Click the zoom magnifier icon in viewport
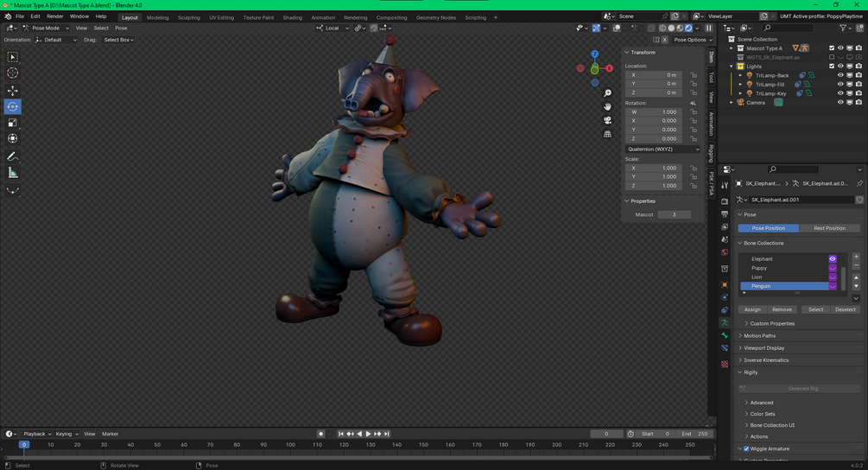This screenshot has height=470, width=868. (x=608, y=93)
